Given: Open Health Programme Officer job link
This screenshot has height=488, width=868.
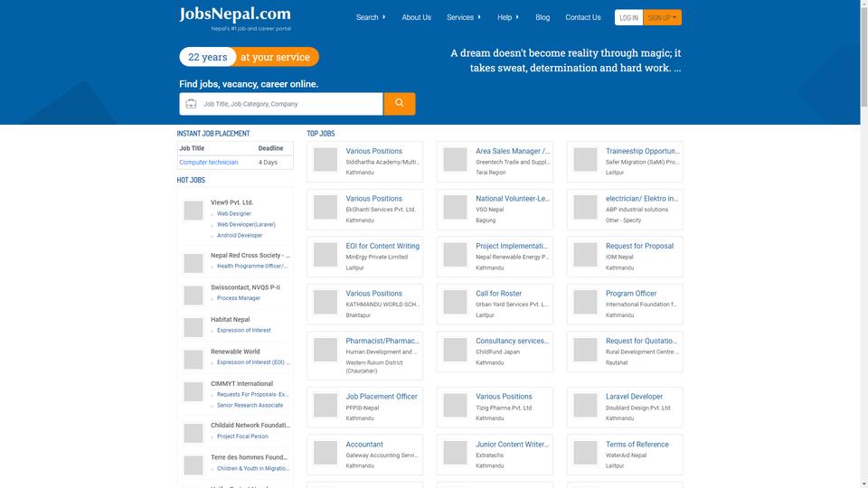Looking at the screenshot, I should pos(252,266).
